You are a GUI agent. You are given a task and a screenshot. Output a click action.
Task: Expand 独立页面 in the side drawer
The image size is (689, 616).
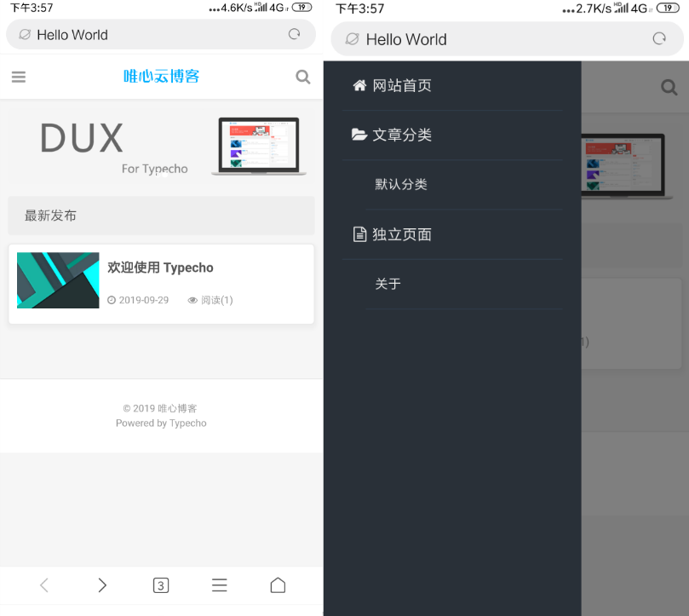pos(401,234)
